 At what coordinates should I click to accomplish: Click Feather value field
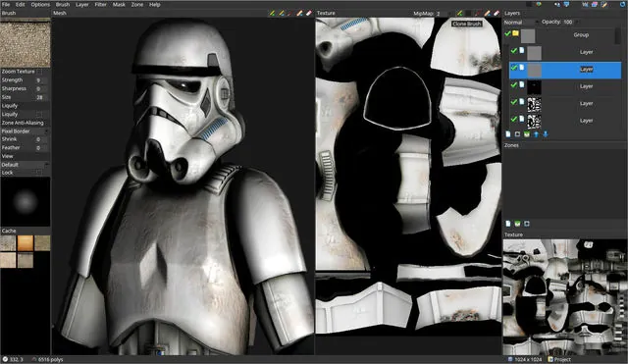(40, 148)
